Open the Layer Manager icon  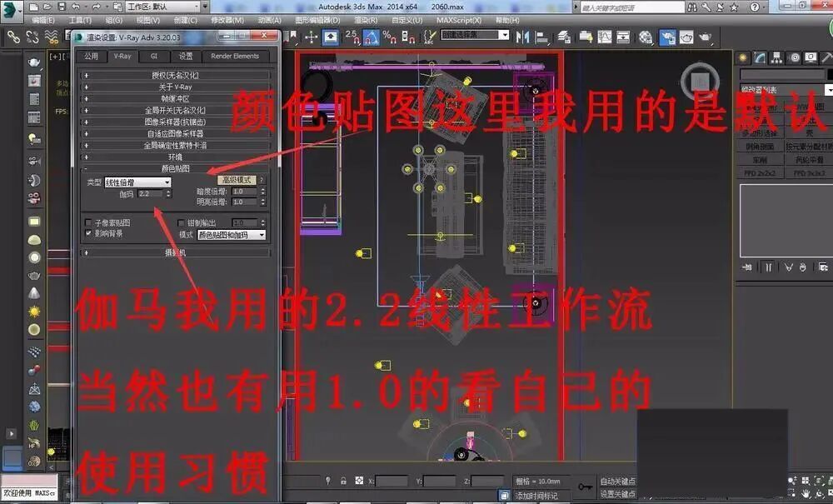click(565, 37)
